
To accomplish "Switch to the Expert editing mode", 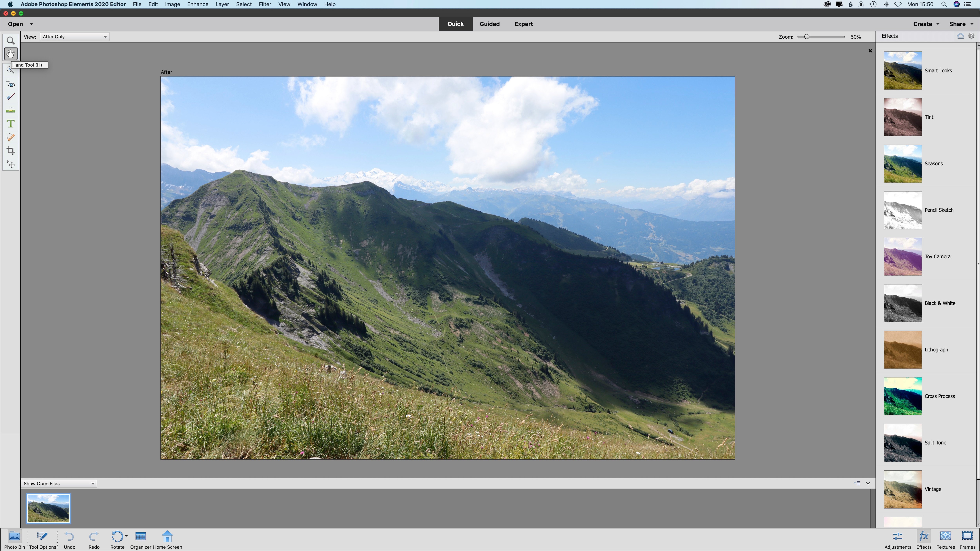I will pos(524,24).
